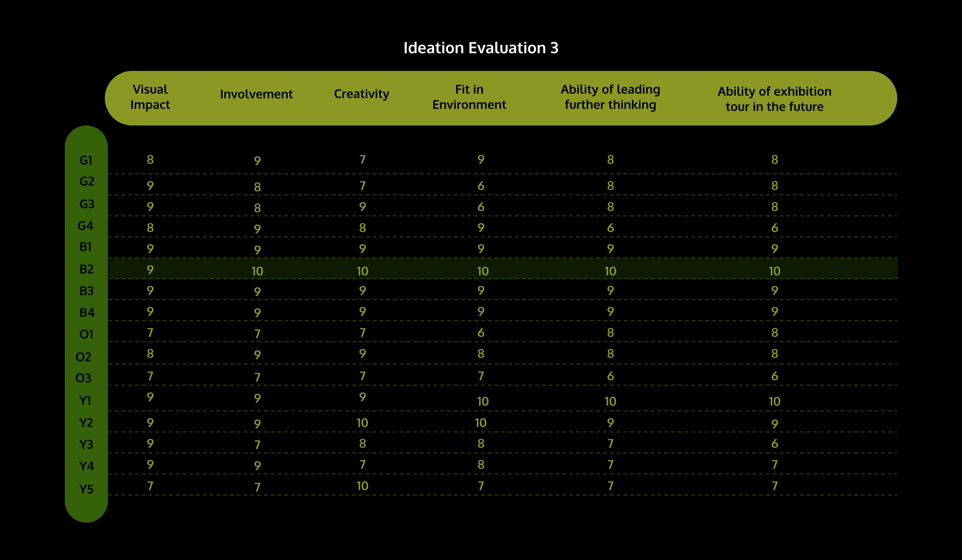Click row label O3

(x=83, y=378)
